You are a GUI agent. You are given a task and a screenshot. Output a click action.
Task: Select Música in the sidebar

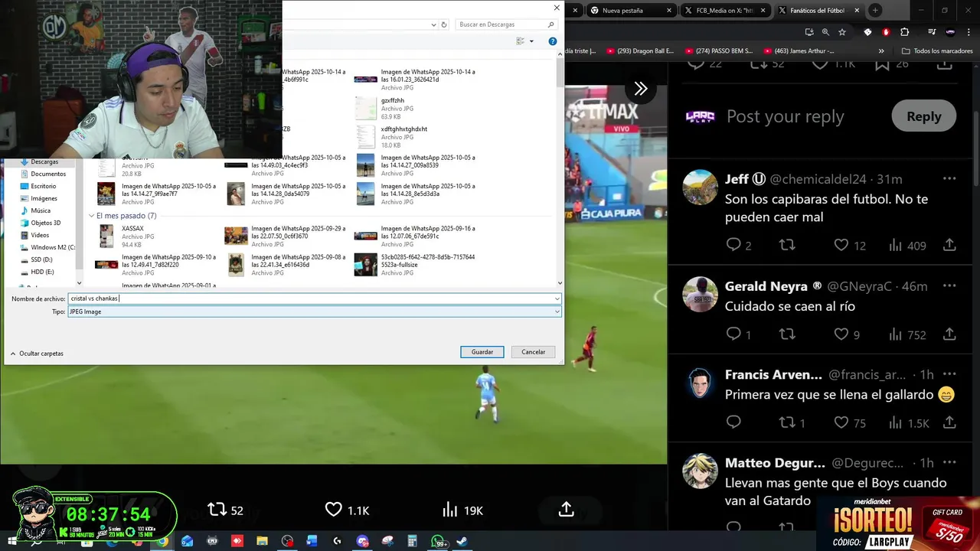click(41, 210)
